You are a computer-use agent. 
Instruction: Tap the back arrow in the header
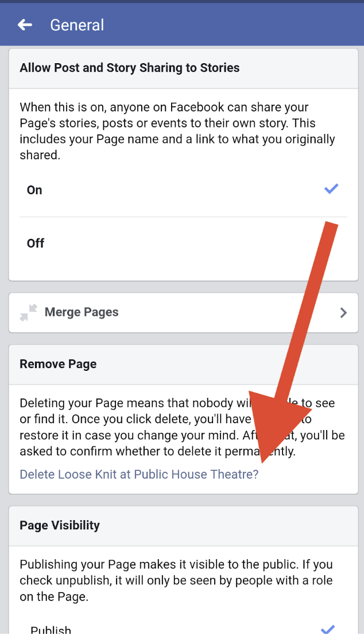(x=25, y=25)
